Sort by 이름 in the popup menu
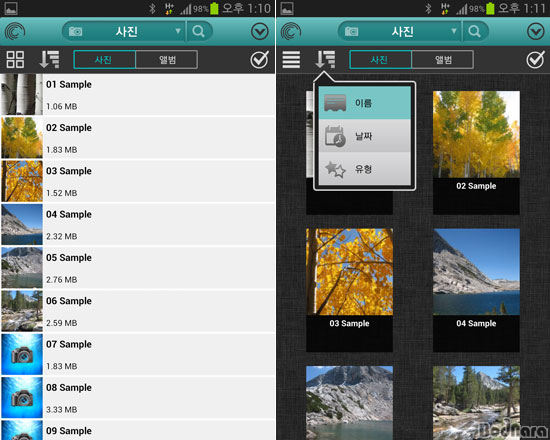 pyautogui.click(x=364, y=103)
